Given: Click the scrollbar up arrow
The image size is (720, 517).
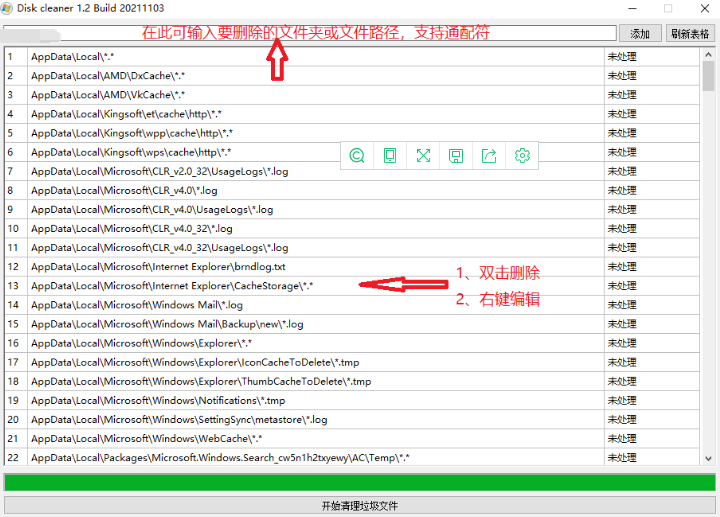Looking at the screenshot, I should point(708,55).
